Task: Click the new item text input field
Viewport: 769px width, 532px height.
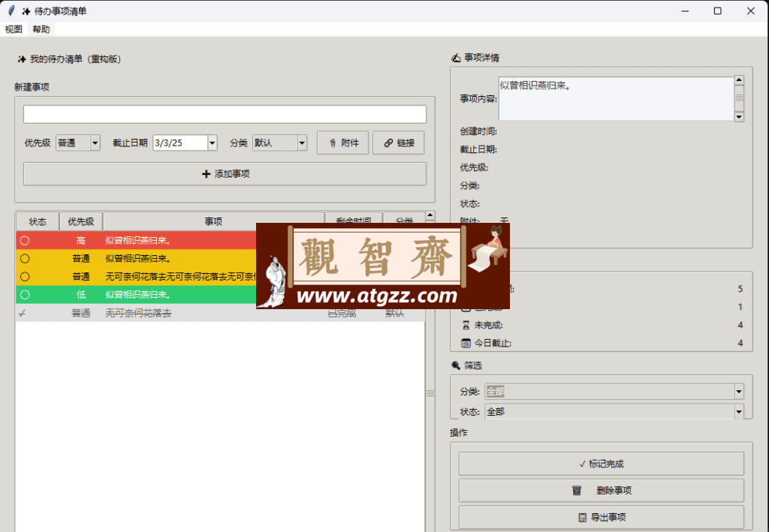Action: coord(225,114)
